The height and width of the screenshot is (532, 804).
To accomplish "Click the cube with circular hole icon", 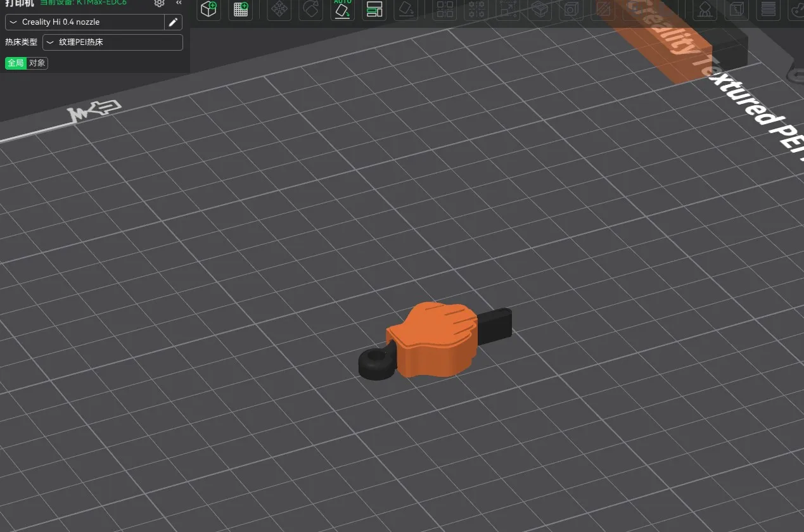I will [571, 9].
